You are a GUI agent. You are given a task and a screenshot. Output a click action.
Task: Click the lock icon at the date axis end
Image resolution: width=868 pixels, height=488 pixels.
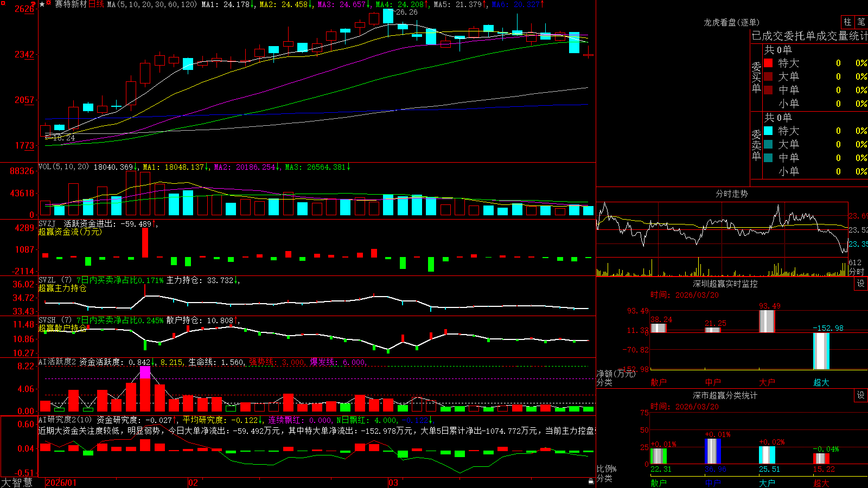click(591, 481)
